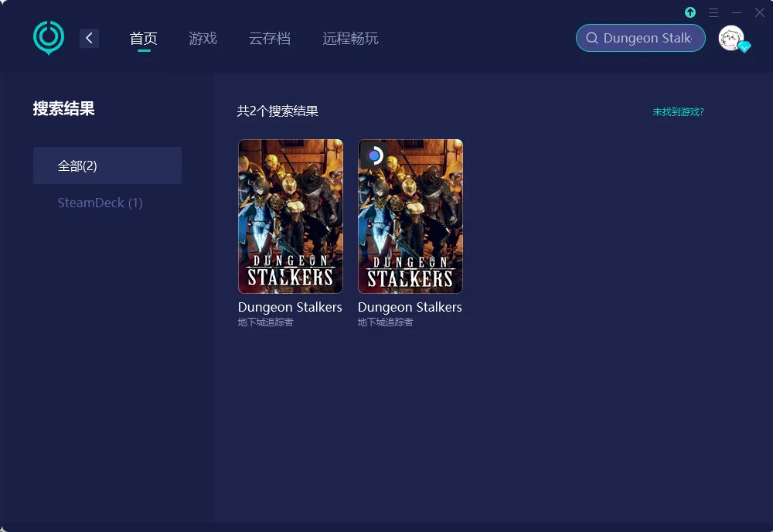Switch to the 游戏 tab
Image resolution: width=773 pixels, height=532 pixels.
click(203, 39)
